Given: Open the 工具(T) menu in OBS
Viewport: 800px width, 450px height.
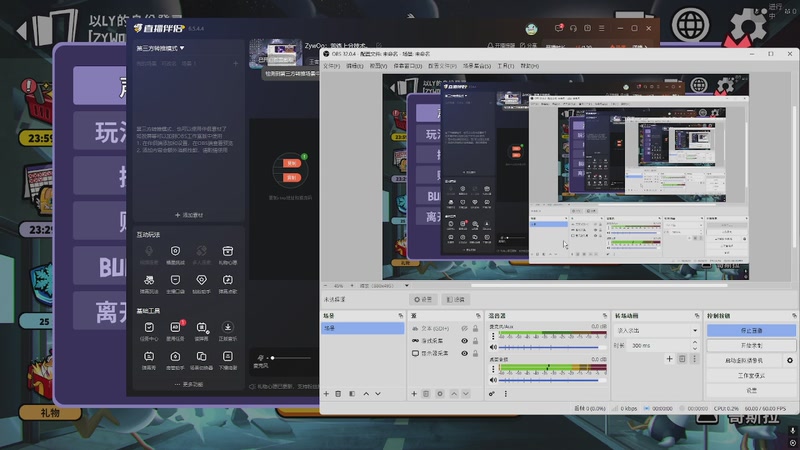Looking at the screenshot, I should pyautogui.click(x=505, y=66).
